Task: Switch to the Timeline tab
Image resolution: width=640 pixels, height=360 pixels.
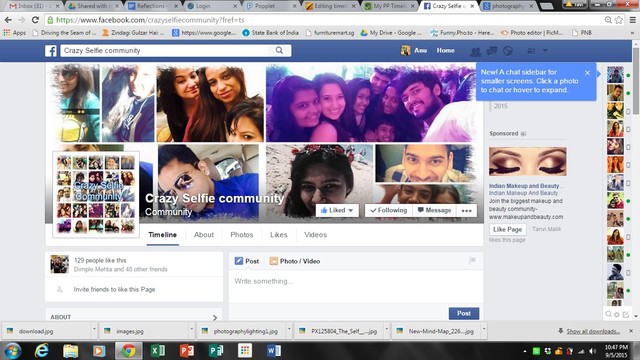Action: (x=162, y=235)
